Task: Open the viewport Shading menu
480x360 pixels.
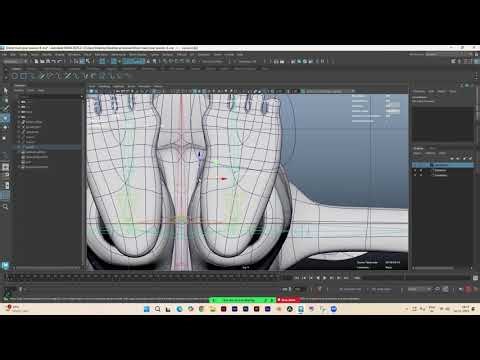Action: click(104, 86)
